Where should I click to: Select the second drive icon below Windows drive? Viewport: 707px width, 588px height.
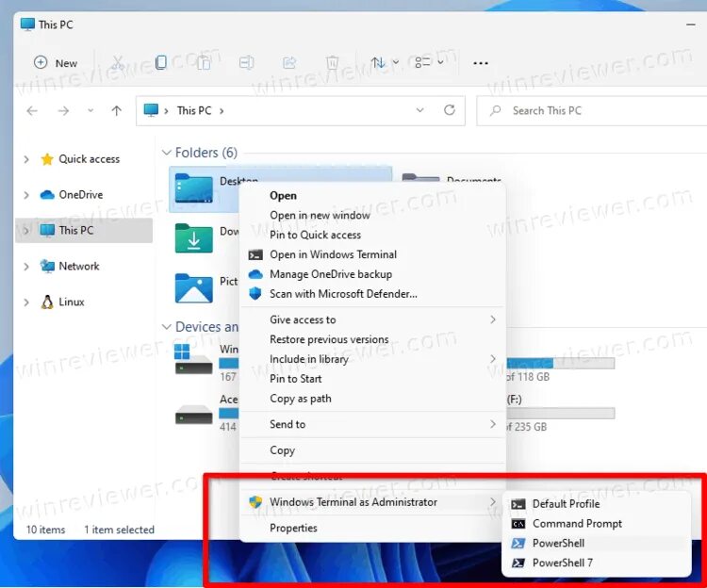(x=193, y=414)
